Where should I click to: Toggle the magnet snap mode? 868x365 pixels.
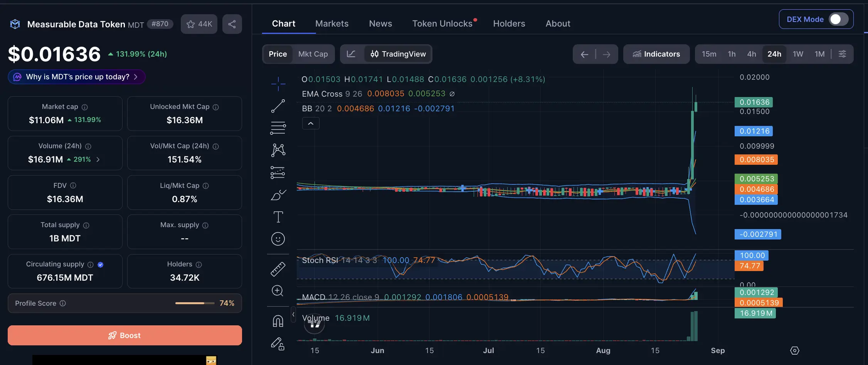[278, 321]
